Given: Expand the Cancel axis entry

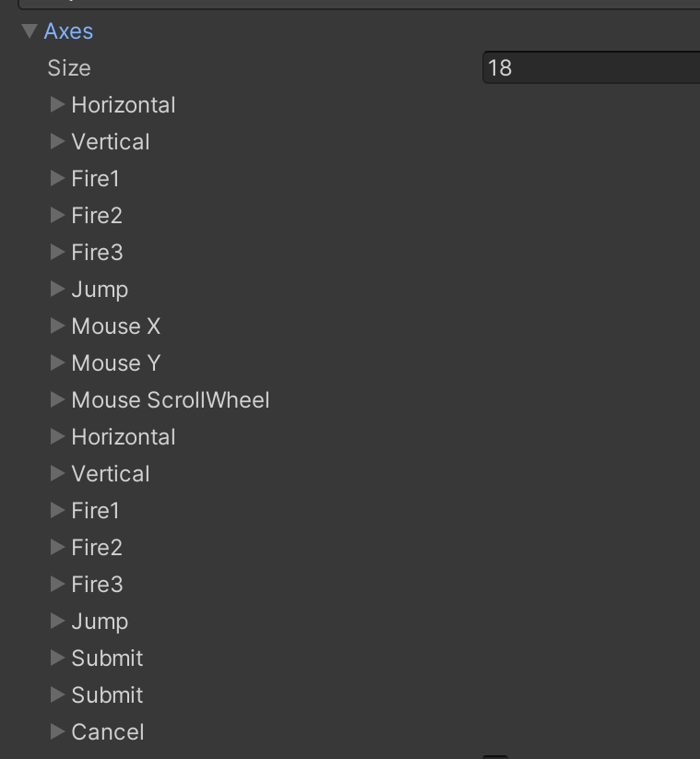Looking at the screenshot, I should [58, 732].
